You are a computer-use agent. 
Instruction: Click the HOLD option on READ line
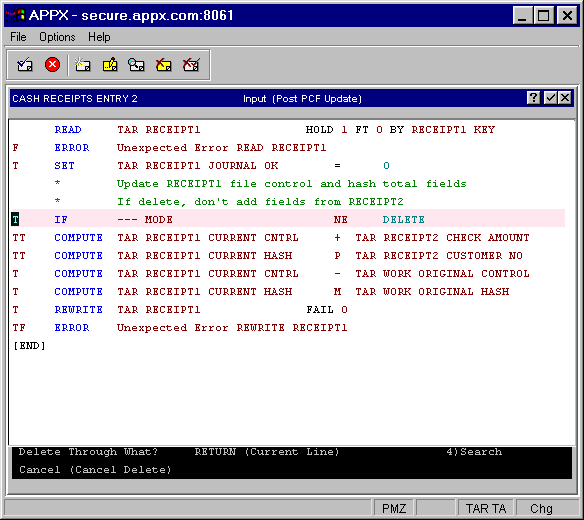coord(319,130)
